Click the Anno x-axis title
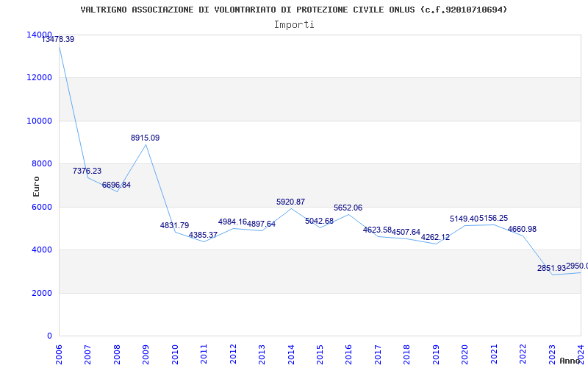Image resolution: width=588 pixels, height=368 pixels. 569,361
